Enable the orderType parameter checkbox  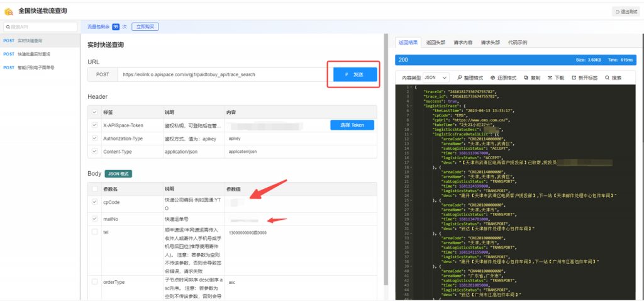(x=95, y=281)
